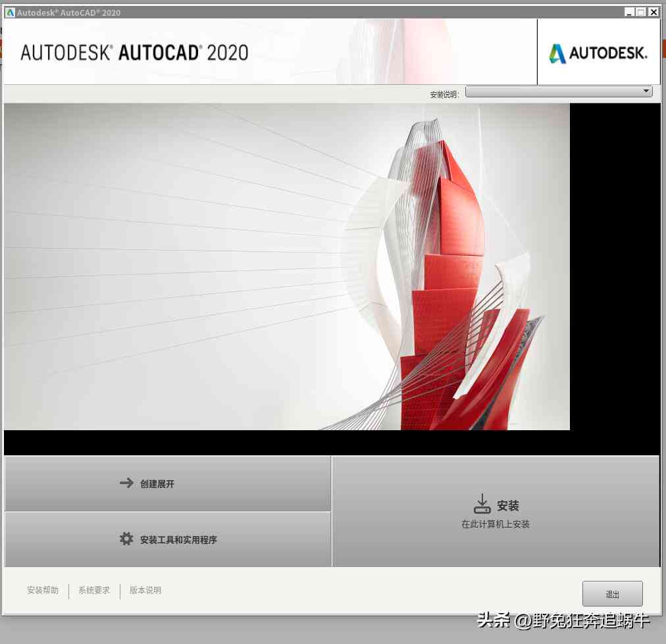Click the arrow icon beside 创建展开
Image resolution: width=666 pixels, height=644 pixels.
point(126,483)
